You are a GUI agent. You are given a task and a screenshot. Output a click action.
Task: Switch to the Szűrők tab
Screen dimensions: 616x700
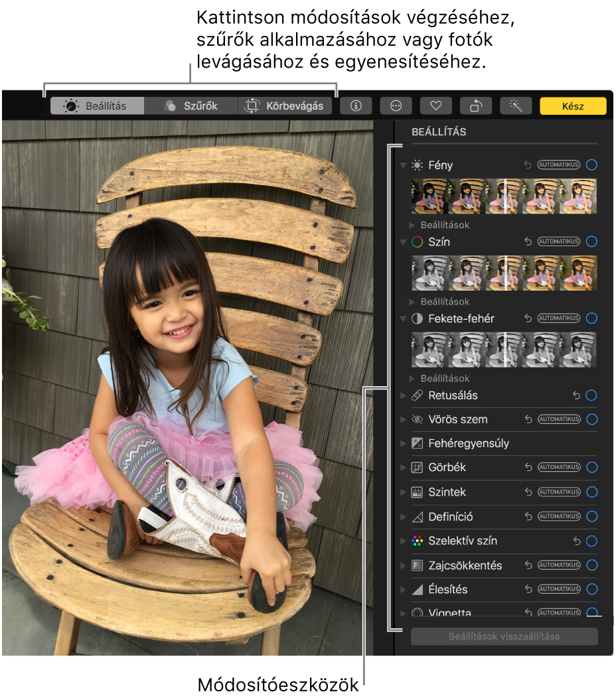pyautogui.click(x=191, y=105)
